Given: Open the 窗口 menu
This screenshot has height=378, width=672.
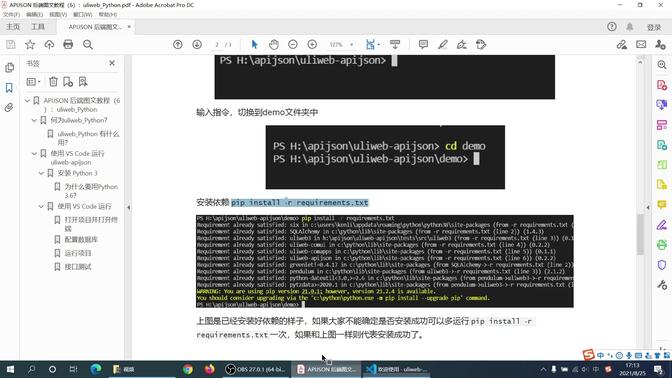Looking at the screenshot, I should coord(82,14).
